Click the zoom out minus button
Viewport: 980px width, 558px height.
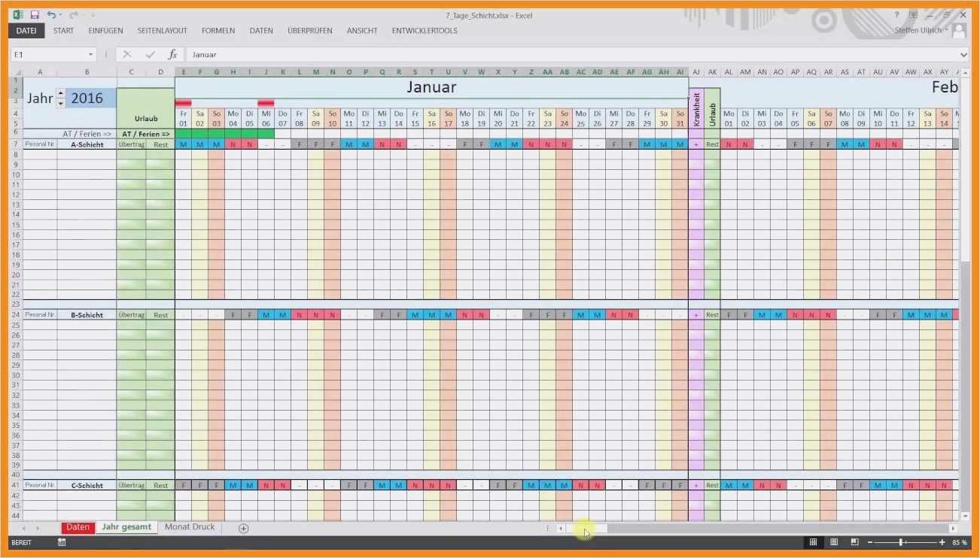pos(870,542)
